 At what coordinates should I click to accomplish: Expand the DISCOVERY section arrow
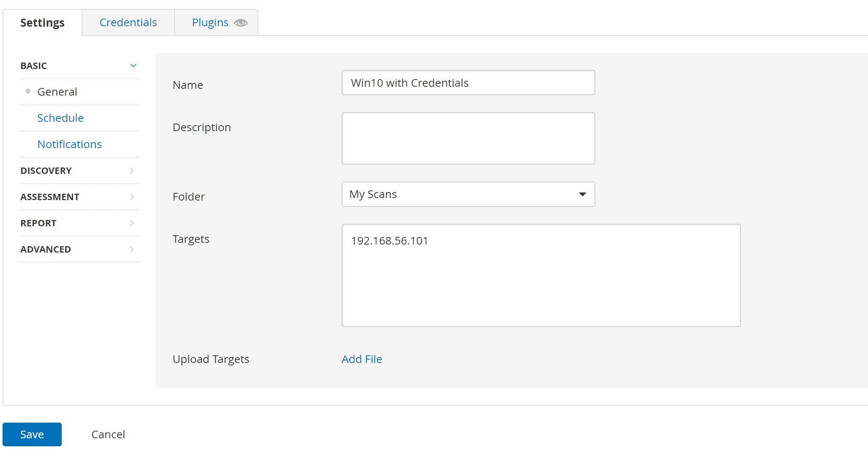click(132, 170)
